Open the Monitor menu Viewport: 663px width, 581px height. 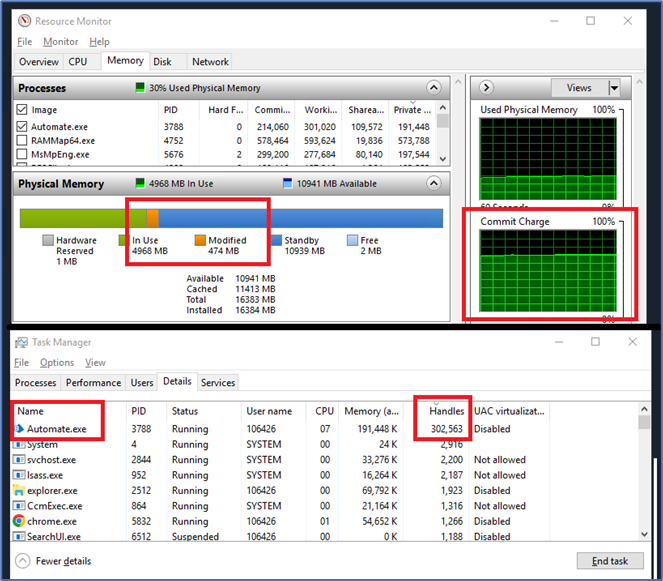click(x=60, y=42)
